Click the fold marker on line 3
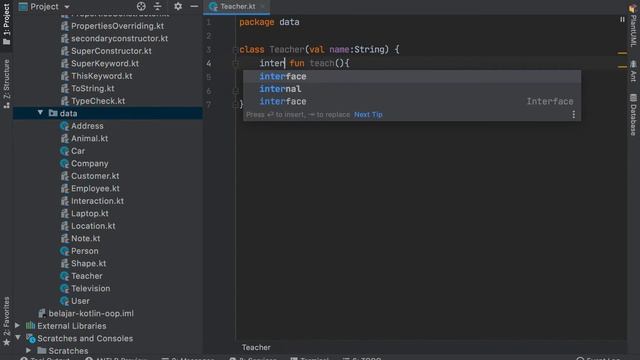Viewport: 640px width, 360px height. click(235, 50)
